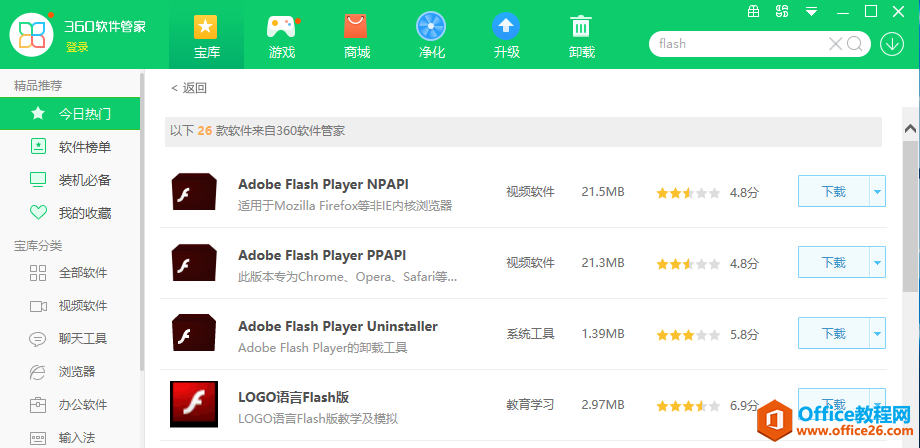Click the 今日热门 star icon
This screenshot has width=920, height=448.
click(x=38, y=113)
